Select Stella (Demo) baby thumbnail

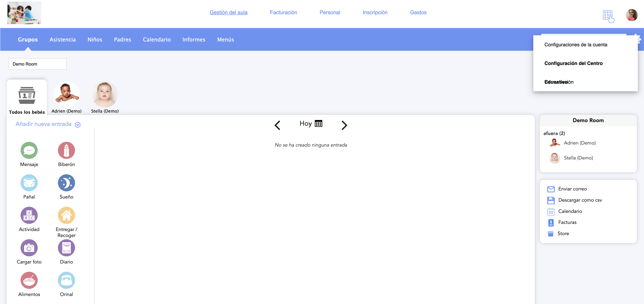(105, 95)
